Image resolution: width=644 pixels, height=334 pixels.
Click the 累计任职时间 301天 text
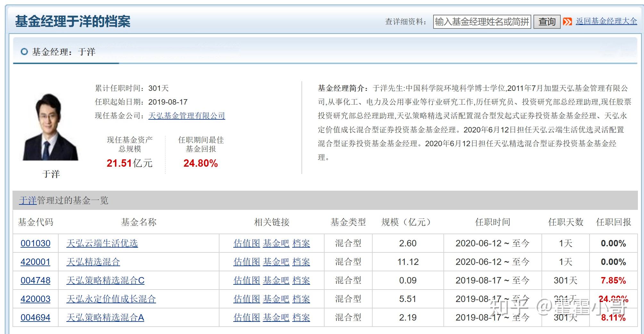pos(132,88)
